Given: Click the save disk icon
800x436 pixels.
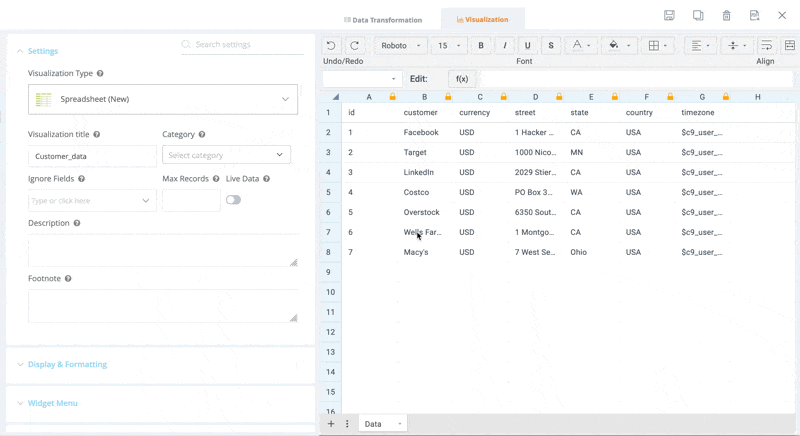Looking at the screenshot, I should point(669,16).
